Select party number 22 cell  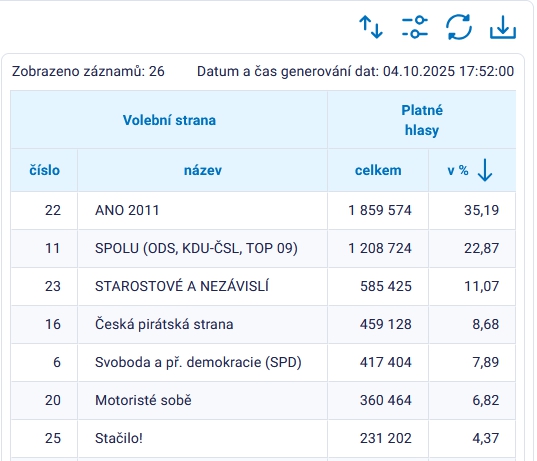point(44,210)
